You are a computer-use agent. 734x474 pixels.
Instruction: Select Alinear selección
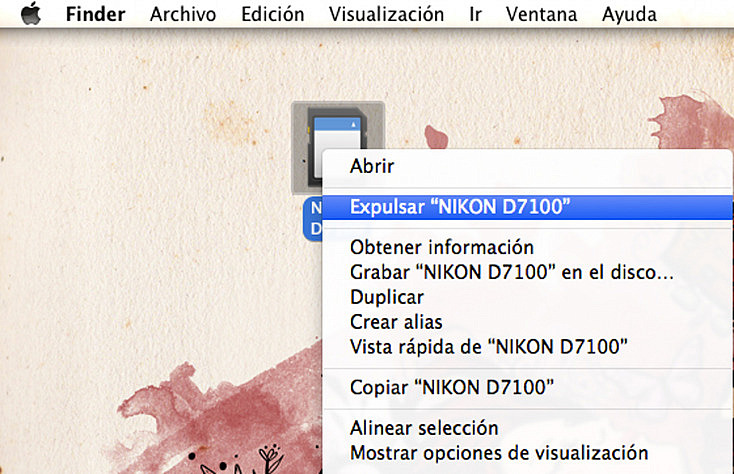[528, 428]
